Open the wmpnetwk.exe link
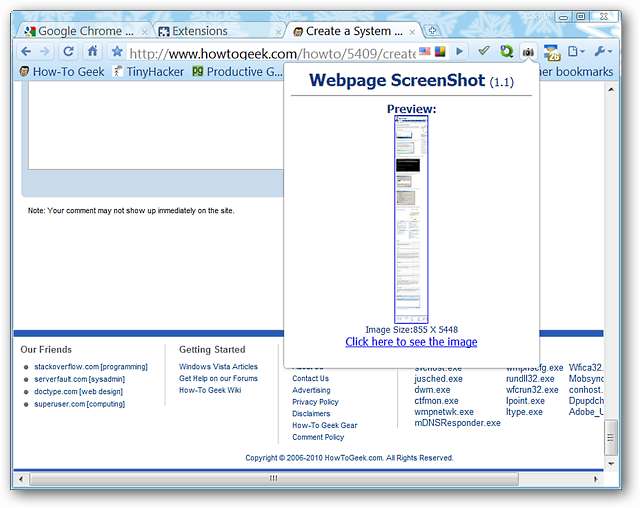 click(444, 412)
